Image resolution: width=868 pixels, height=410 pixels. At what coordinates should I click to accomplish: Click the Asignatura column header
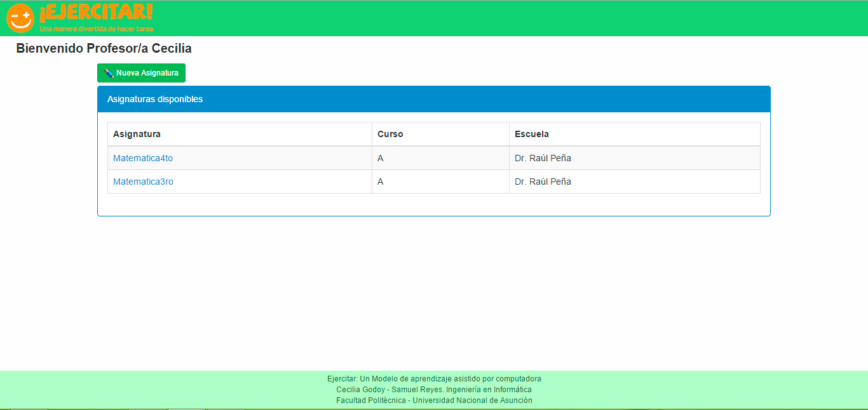point(137,134)
